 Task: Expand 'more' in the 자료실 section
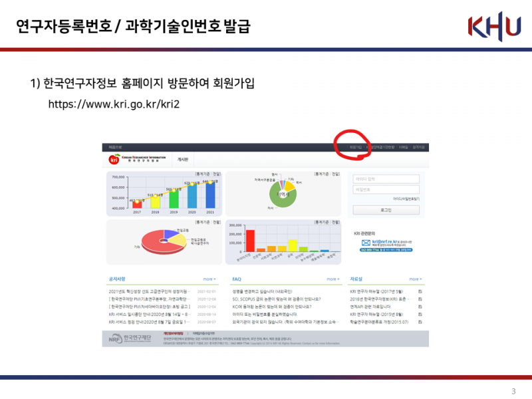414,279
